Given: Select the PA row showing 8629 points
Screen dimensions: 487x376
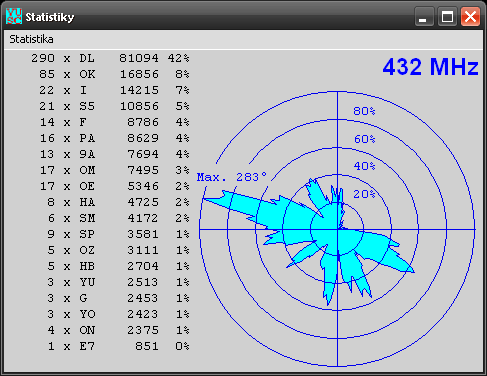Looking at the screenshot, I should pyautogui.click(x=114, y=138).
